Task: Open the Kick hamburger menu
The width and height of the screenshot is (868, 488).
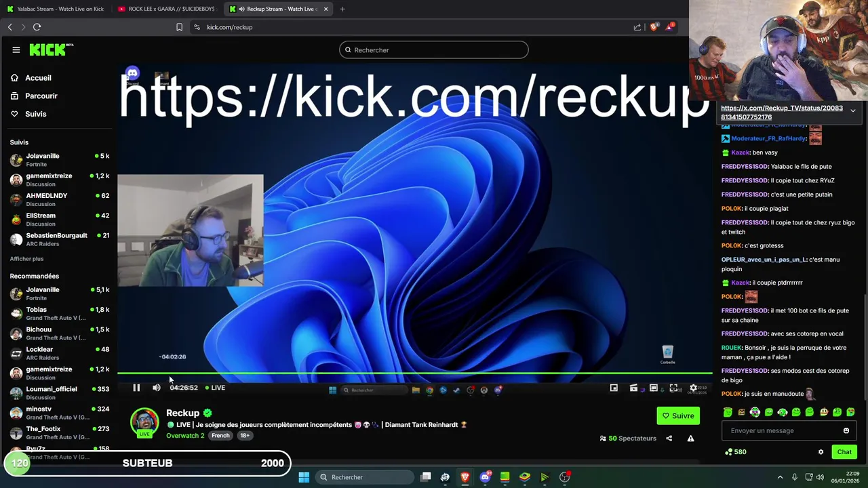Action: (x=16, y=49)
